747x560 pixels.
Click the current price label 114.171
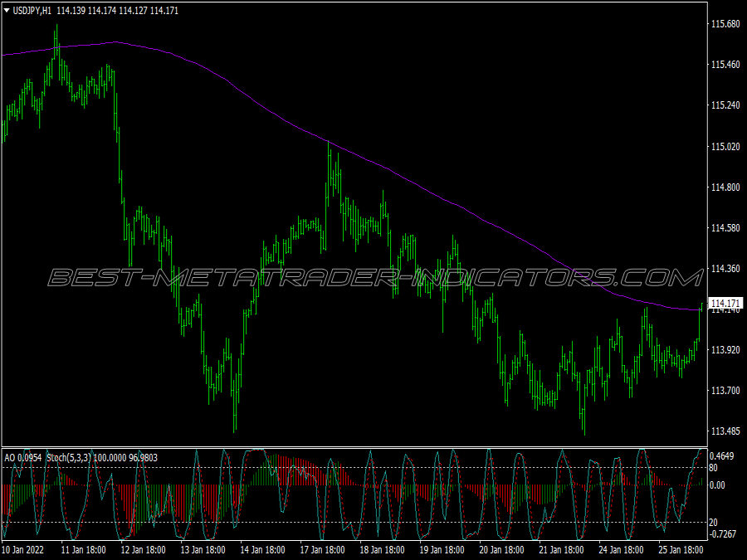tap(726, 304)
